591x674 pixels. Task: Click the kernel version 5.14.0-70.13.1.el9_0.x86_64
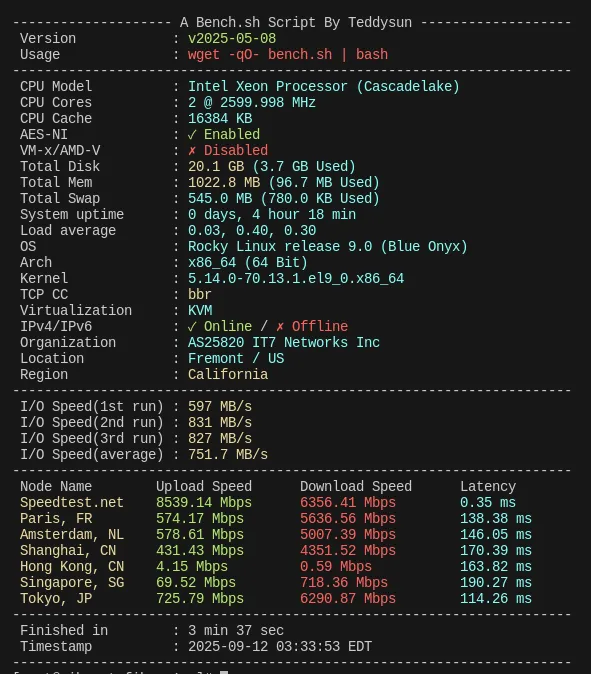coord(296,279)
